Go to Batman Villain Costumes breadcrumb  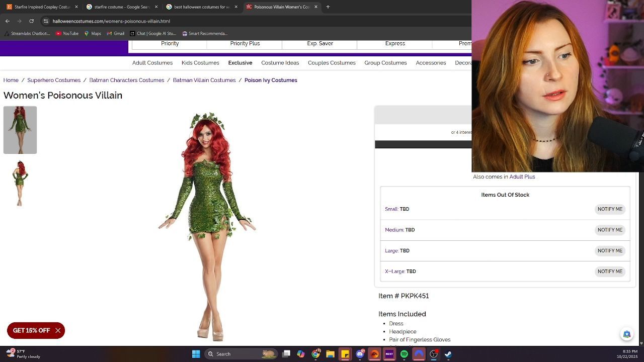[x=204, y=80]
